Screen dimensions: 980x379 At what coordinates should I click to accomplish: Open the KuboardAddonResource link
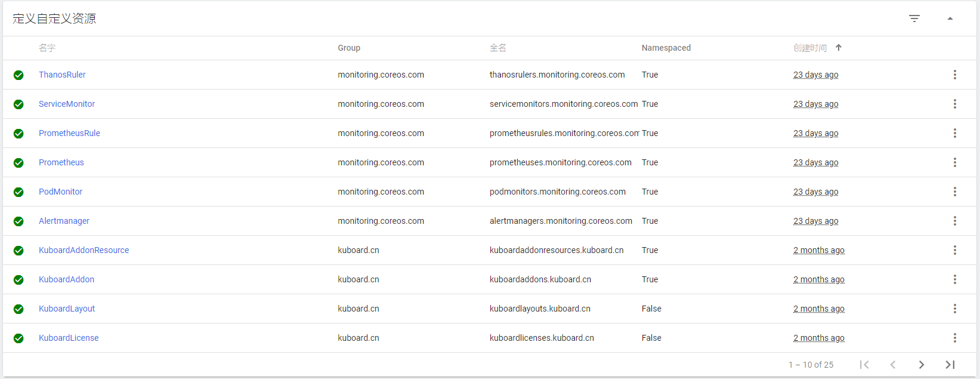point(84,250)
